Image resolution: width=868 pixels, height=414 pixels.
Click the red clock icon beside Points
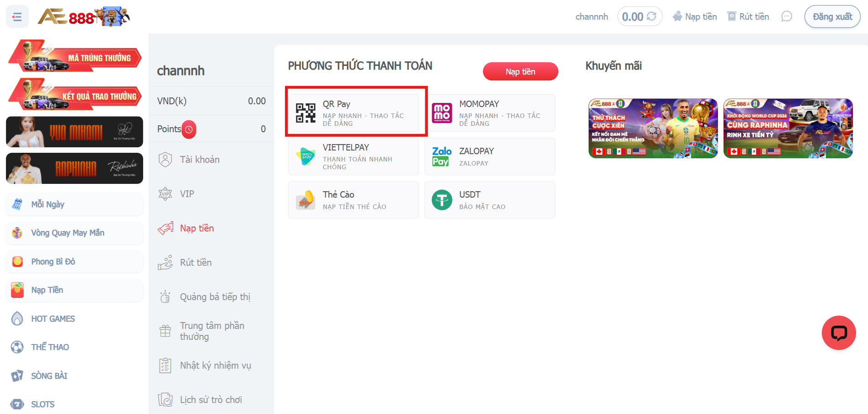point(189,129)
